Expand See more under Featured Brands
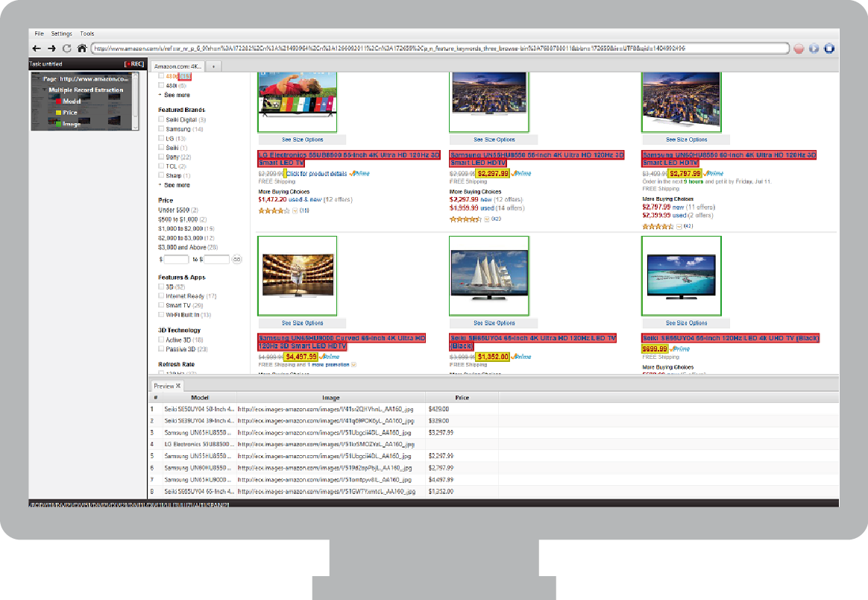Viewport: 868px width, 600px height. click(x=177, y=185)
